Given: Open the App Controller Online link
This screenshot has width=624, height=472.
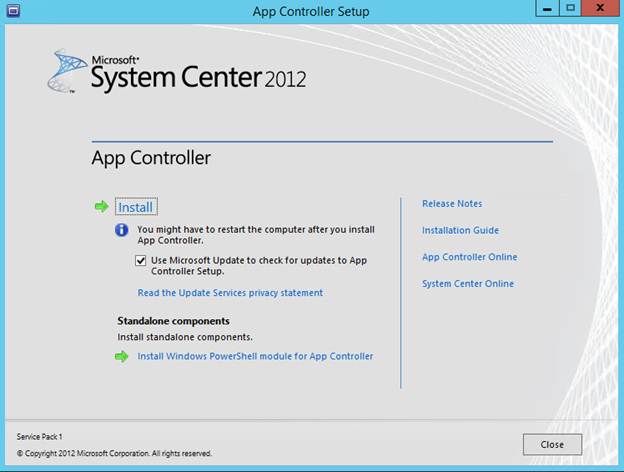Looking at the screenshot, I should pos(470,257).
